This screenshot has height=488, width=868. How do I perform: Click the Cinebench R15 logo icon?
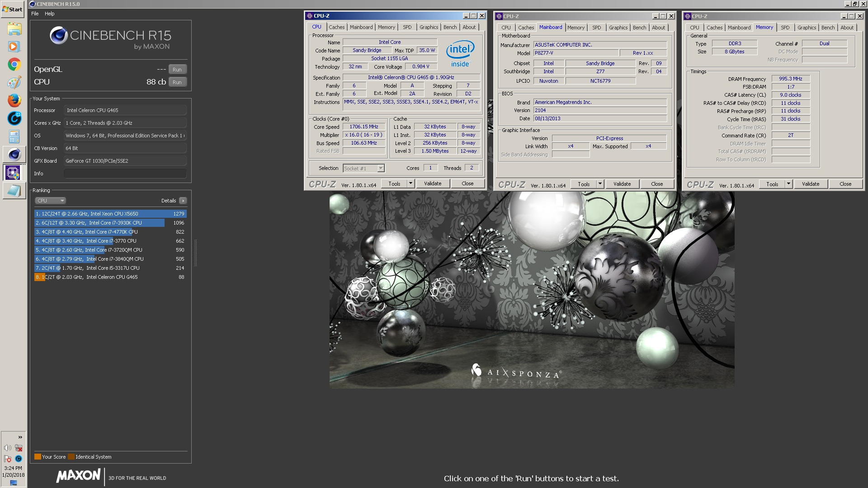(x=59, y=35)
